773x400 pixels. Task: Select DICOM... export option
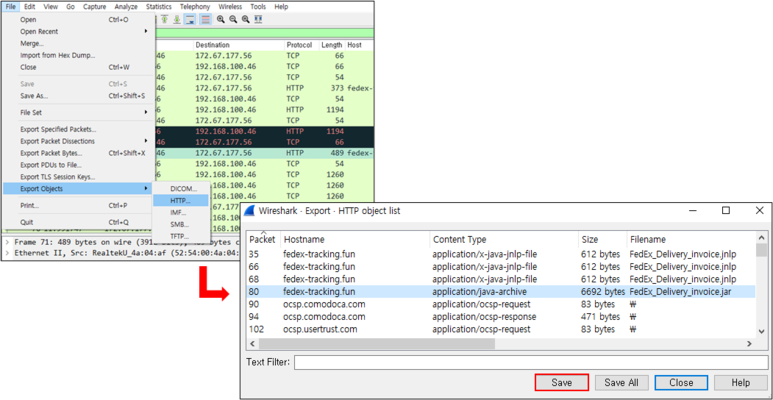coord(181,188)
